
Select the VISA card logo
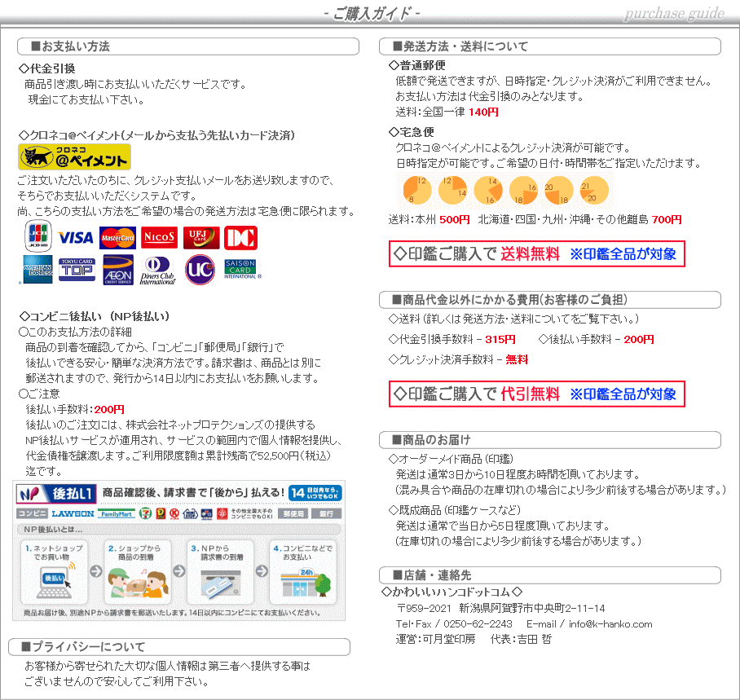click(x=76, y=237)
